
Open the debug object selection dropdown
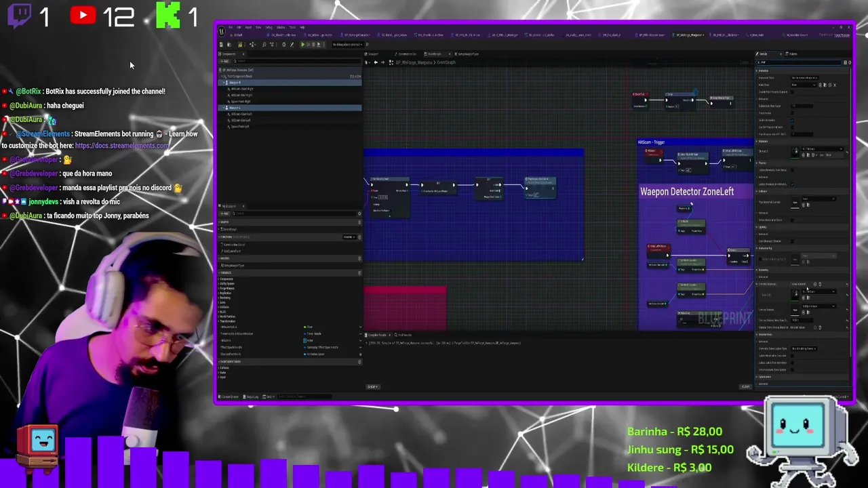(347, 44)
